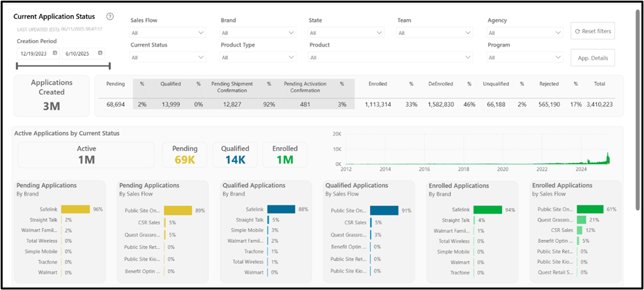Click the Creation Period slider left handle
The image size is (644, 290).
17,66
